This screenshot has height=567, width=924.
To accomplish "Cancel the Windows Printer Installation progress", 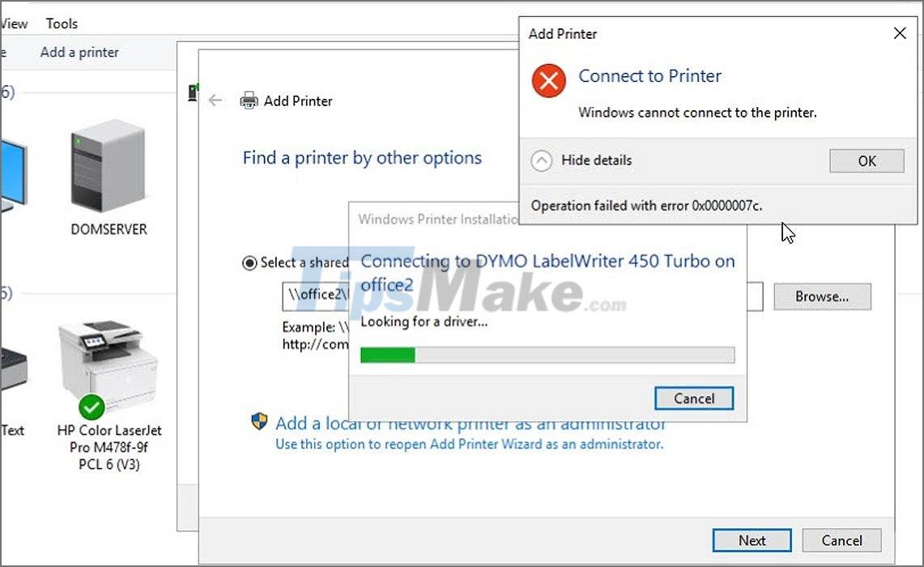I will coord(693,399).
